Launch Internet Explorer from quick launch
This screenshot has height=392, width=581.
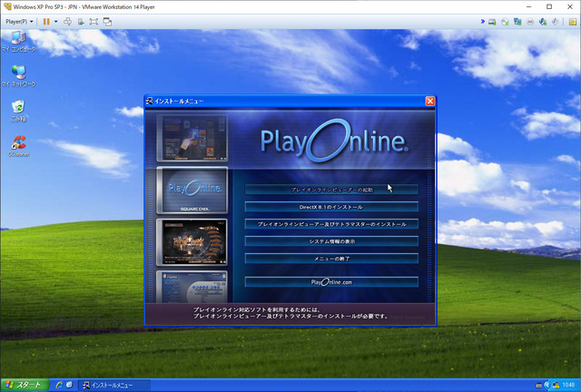pos(59,385)
